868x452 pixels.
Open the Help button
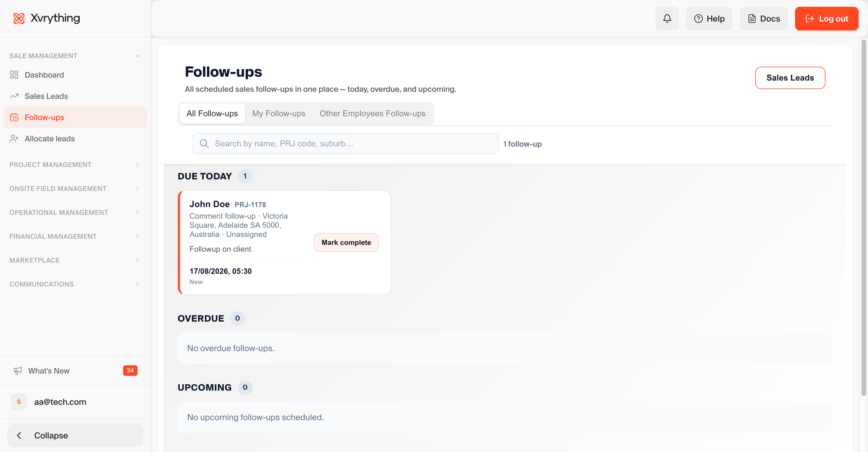pos(709,19)
